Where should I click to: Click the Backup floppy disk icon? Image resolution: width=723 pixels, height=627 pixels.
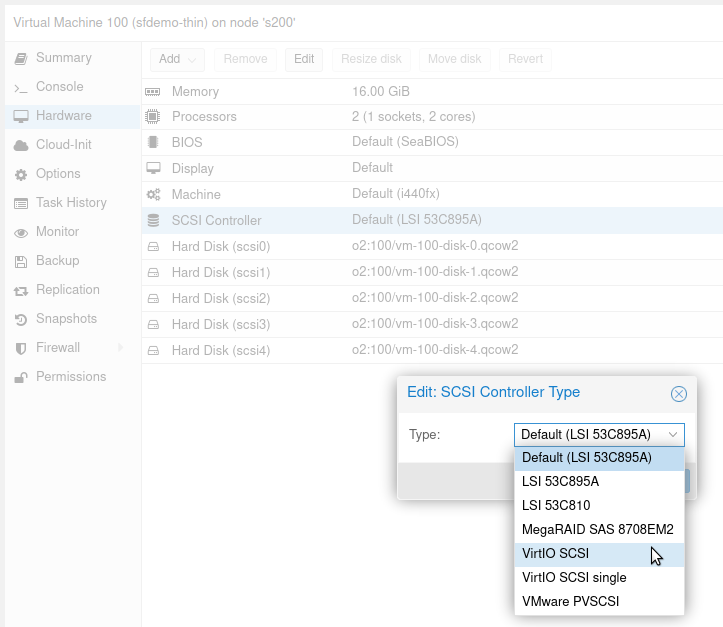[21, 261]
